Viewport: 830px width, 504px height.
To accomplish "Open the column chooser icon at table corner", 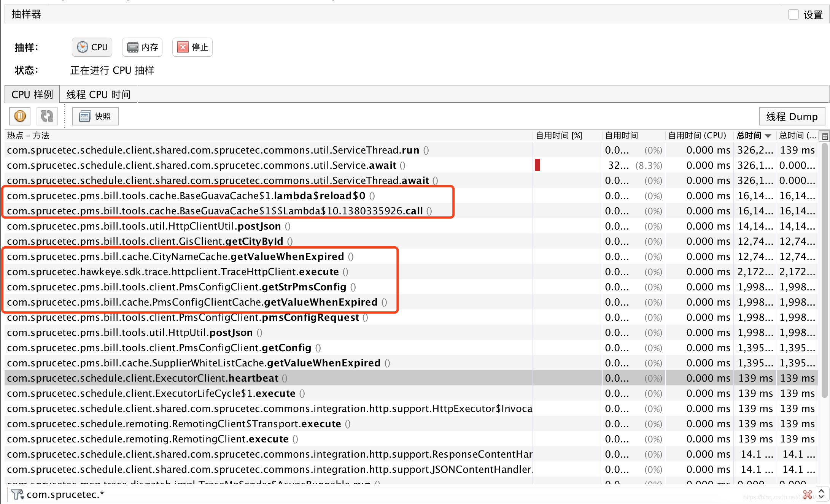I will point(825,136).
